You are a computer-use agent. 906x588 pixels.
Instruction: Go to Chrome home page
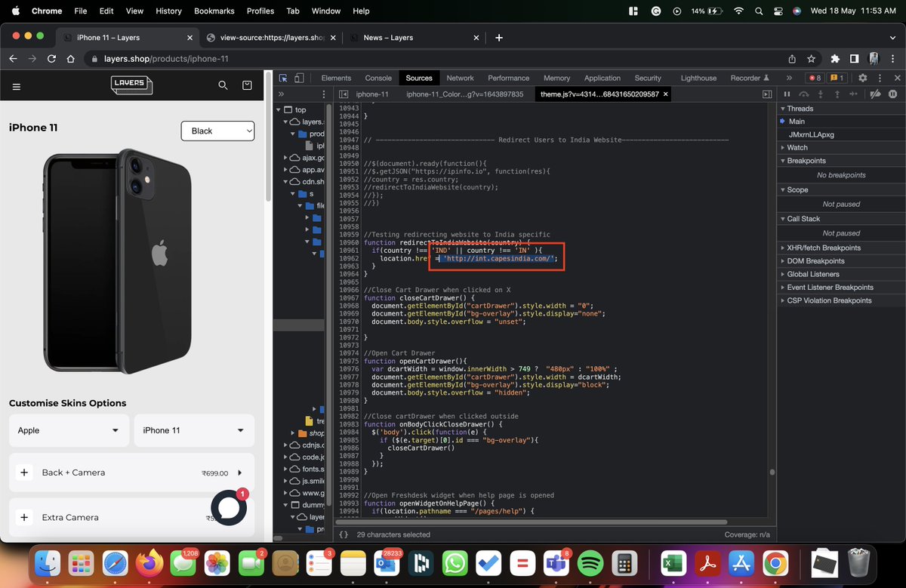coord(70,58)
